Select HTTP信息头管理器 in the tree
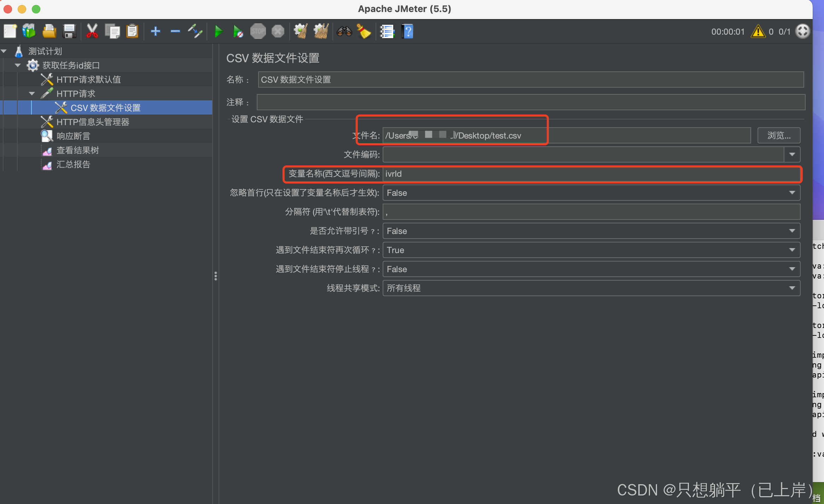The image size is (824, 504). click(93, 122)
